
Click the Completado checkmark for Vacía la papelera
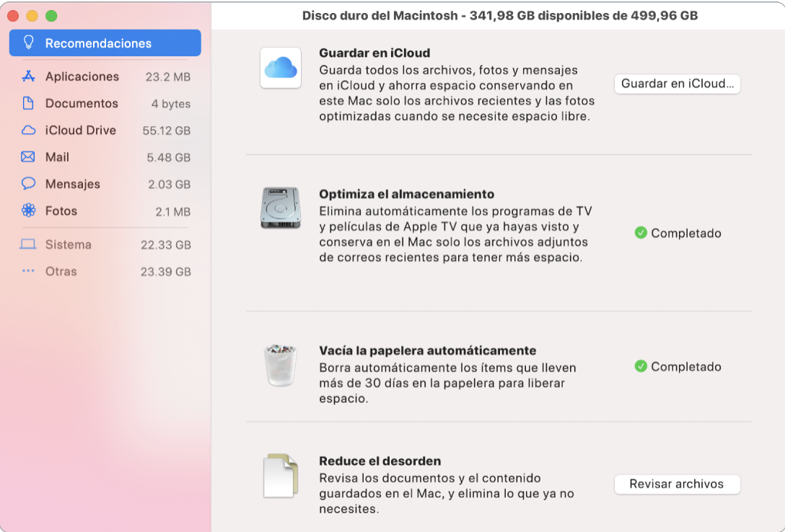640,366
